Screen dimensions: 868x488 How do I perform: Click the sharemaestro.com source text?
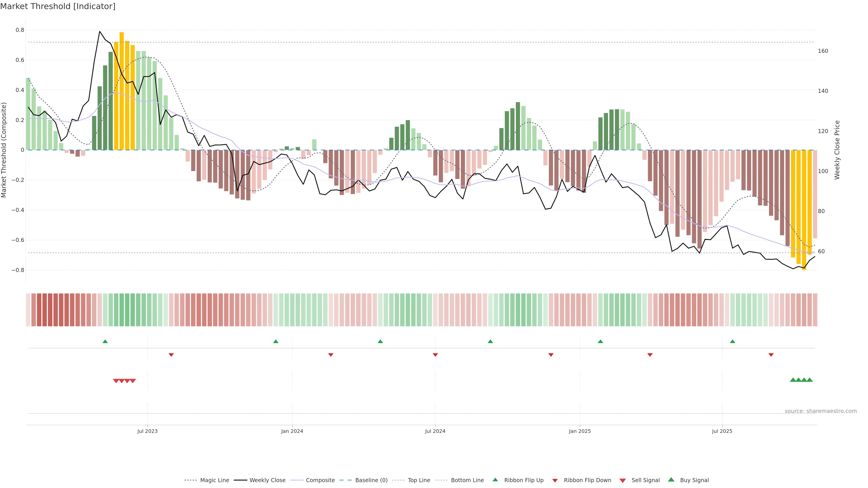[821, 411]
